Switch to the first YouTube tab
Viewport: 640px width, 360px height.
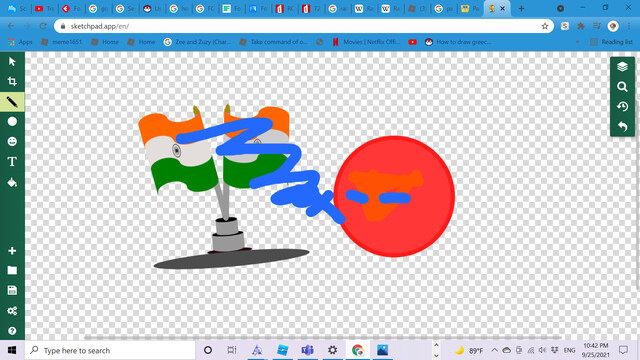44,9
